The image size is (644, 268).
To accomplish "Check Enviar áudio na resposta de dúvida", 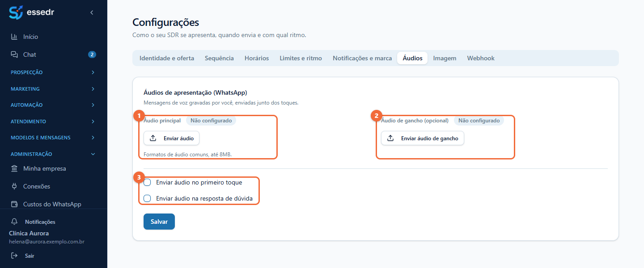I will click(x=147, y=198).
